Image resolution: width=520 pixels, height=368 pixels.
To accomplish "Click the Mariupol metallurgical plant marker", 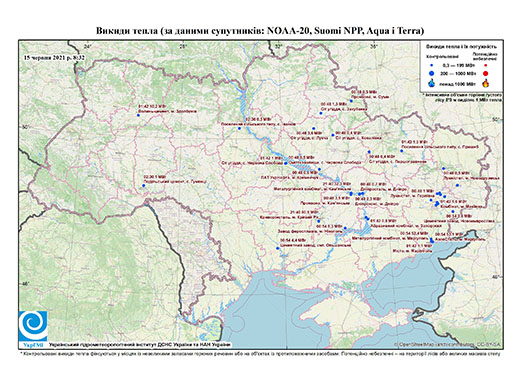I will (x=432, y=240).
